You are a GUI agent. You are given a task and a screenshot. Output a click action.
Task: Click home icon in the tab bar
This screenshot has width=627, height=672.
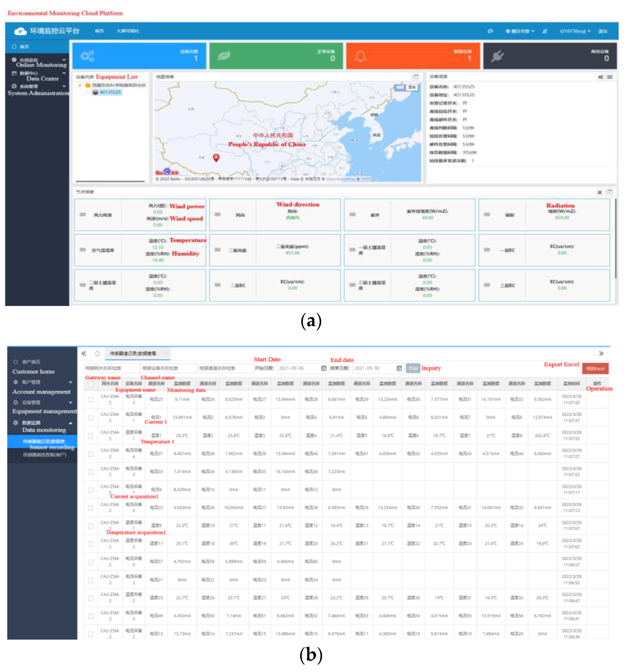click(x=97, y=354)
